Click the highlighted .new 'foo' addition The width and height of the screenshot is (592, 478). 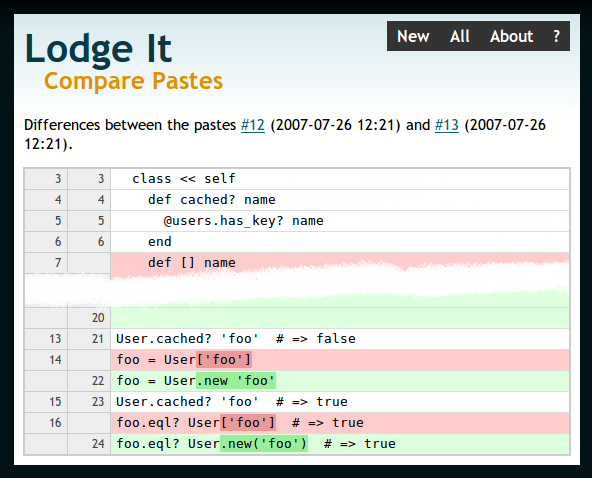tap(236, 381)
